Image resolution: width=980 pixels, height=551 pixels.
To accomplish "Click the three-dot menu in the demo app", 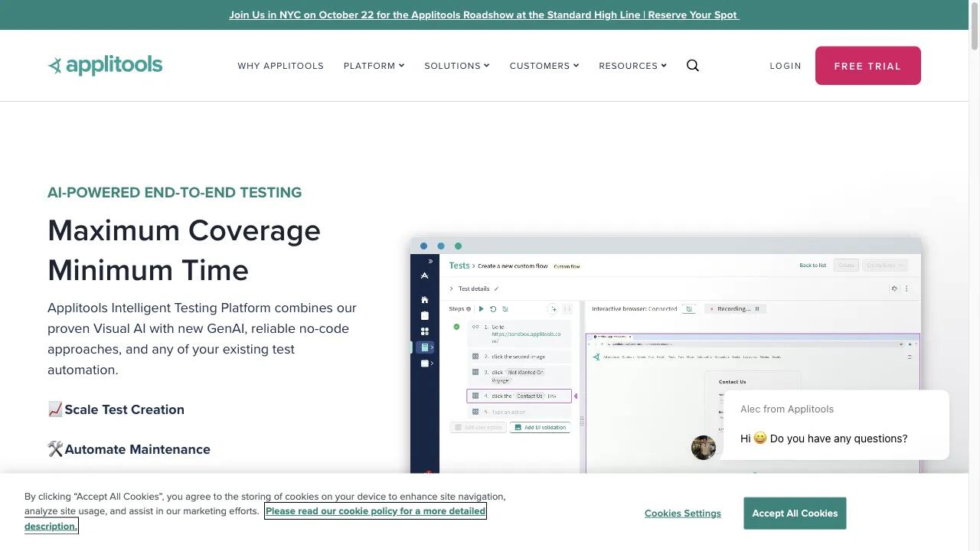I will [x=906, y=289].
